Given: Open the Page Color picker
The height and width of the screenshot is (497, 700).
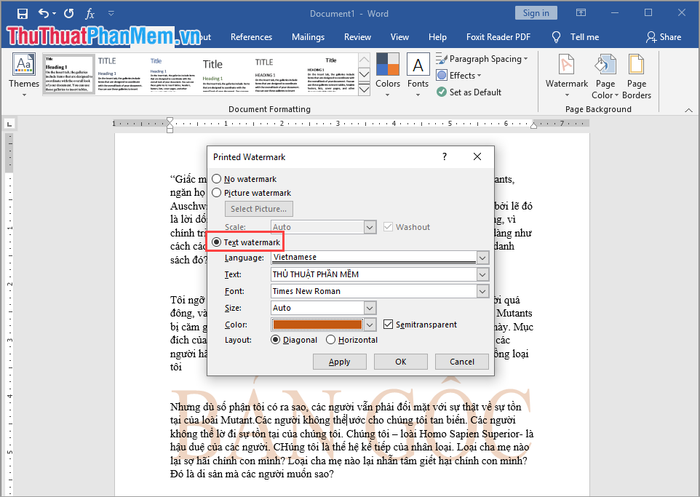Looking at the screenshot, I should tap(606, 76).
